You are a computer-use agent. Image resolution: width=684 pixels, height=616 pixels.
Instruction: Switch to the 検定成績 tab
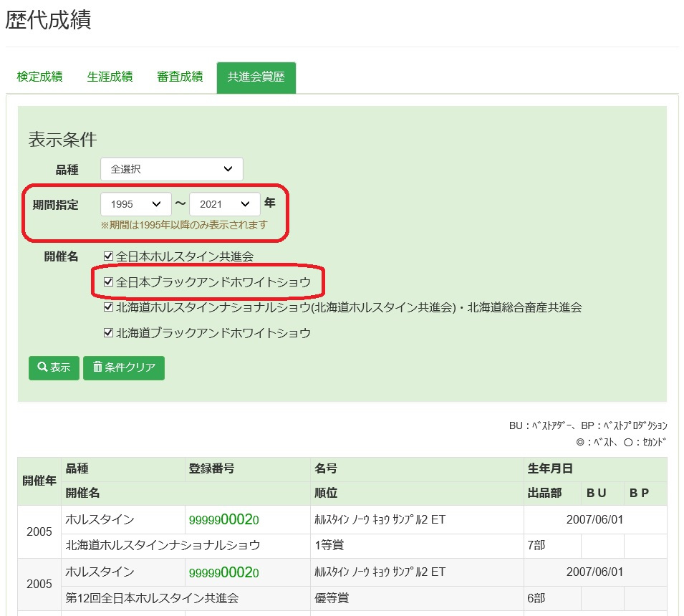tap(39, 77)
